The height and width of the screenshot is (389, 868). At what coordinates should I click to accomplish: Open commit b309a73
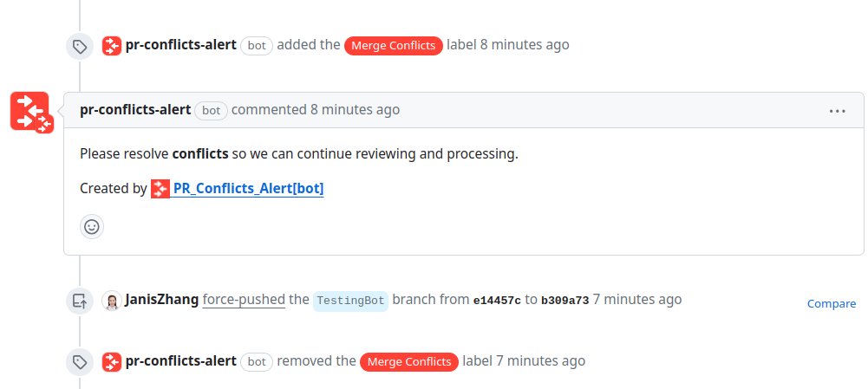point(565,301)
